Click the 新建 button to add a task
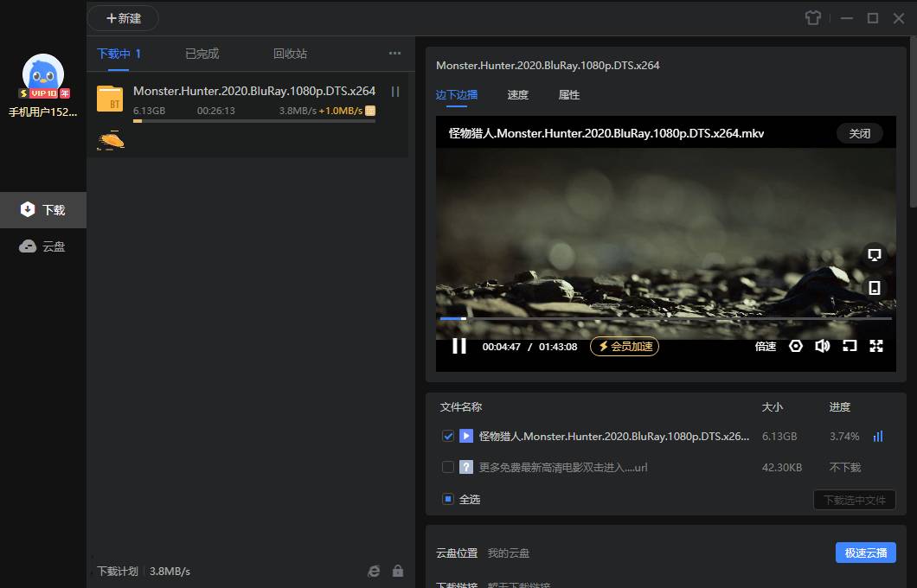The width and height of the screenshot is (917, 588). [123, 17]
